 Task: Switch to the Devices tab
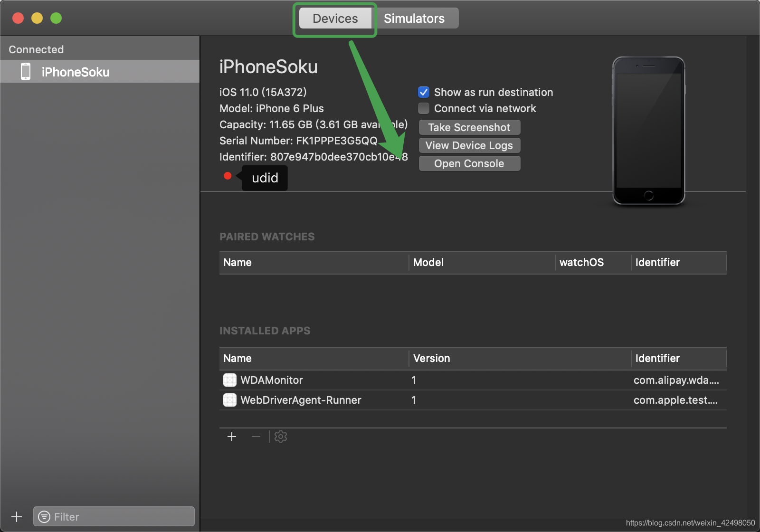(335, 19)
